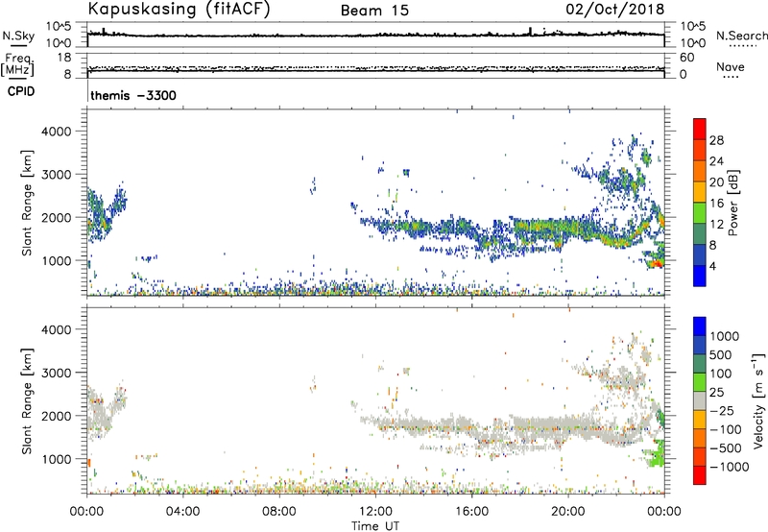This screenshot has width=768, height=532.
Task: Click the yellow power colorbar segment between 16 and 20
Action: tap(700, 192)
